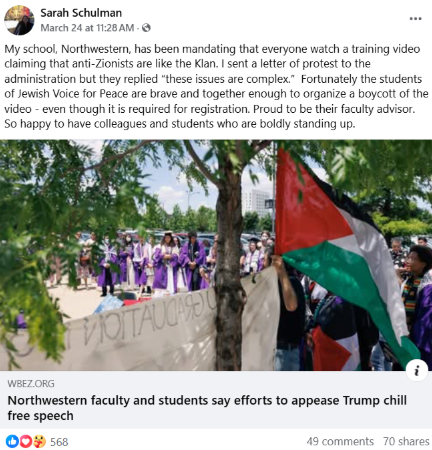Click the blue Like reaction icon
Screen dimensions: 432x450
click(12, 441)
